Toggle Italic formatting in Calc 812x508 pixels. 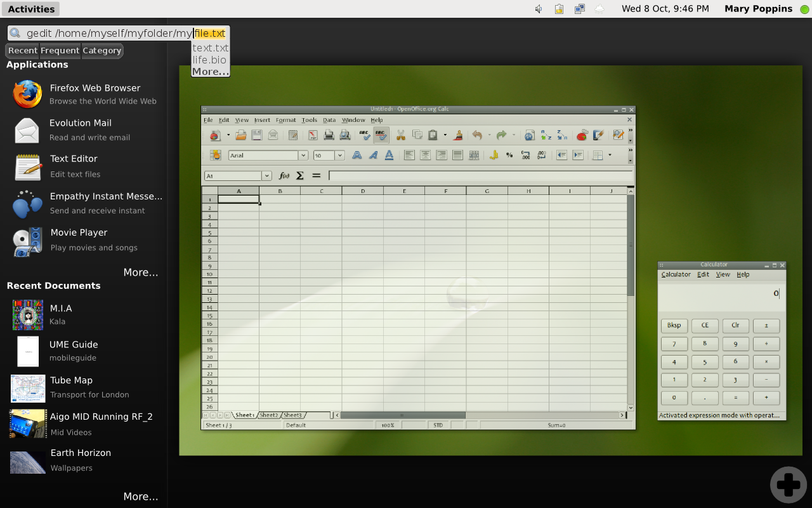(x=373, y=155)
